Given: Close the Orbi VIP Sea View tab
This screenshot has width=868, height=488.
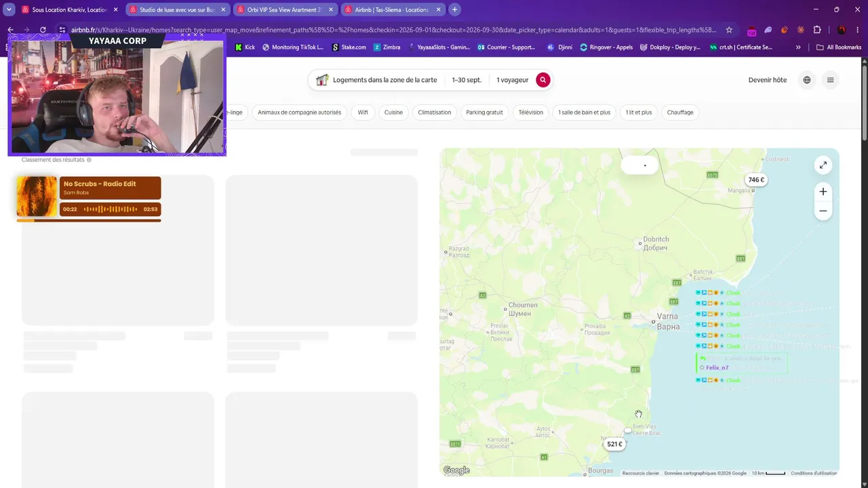Looking at the screenshot, I should (x=330, y=9).
